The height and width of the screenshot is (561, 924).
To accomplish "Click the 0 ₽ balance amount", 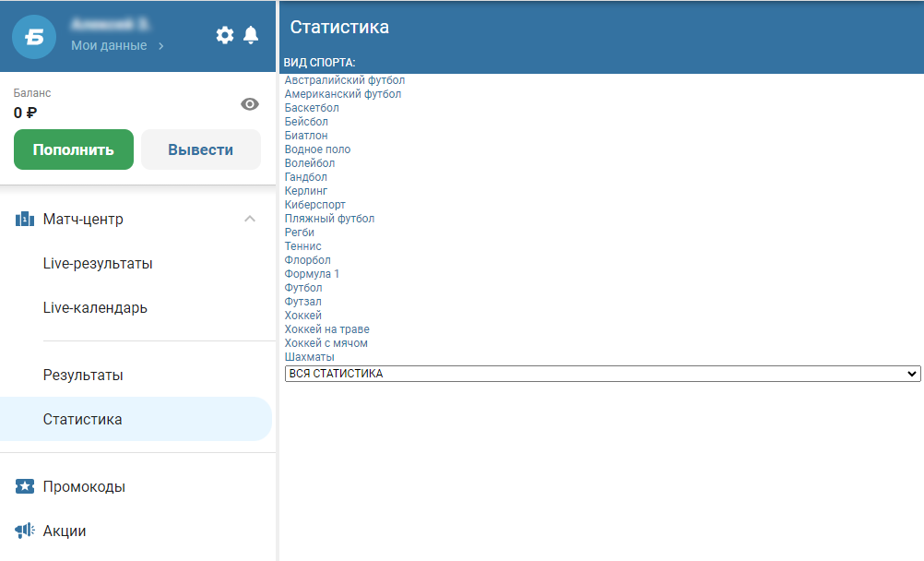I will (25, 113).
